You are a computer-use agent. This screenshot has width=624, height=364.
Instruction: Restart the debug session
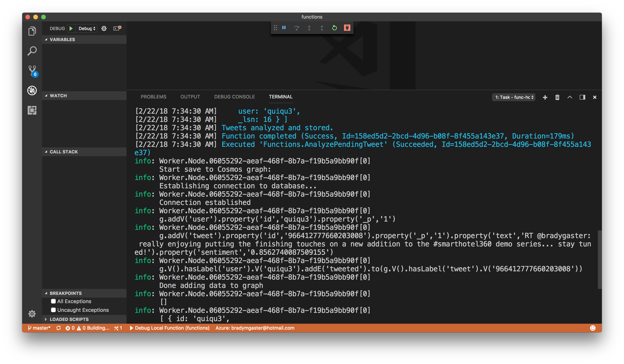click(334, 28)
